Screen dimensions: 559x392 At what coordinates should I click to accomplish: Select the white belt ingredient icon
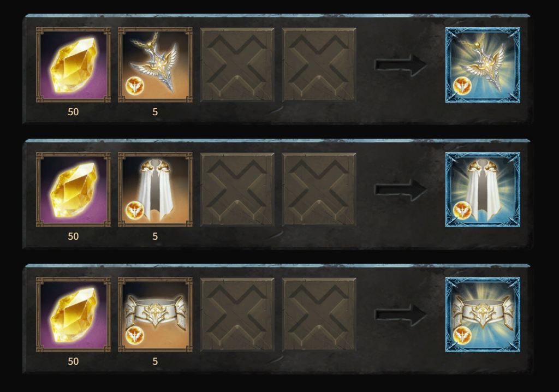pyautogui.click(x=155, y=314)
